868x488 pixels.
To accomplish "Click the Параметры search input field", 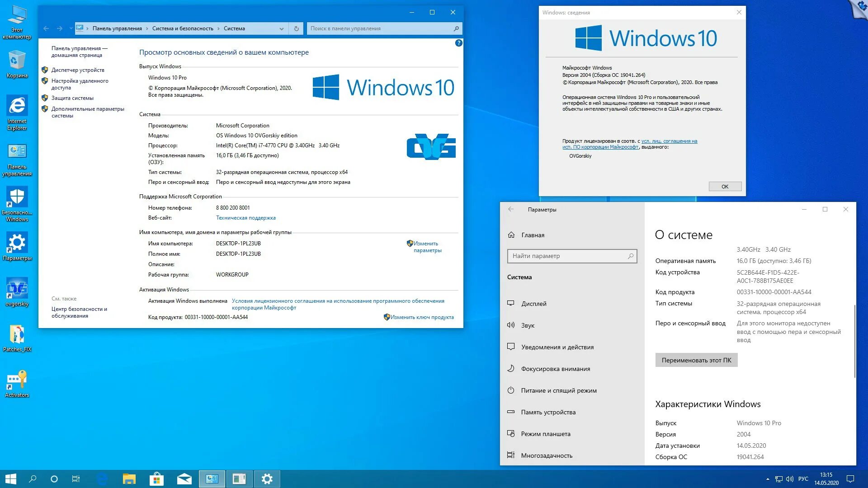I will [571, 255].
